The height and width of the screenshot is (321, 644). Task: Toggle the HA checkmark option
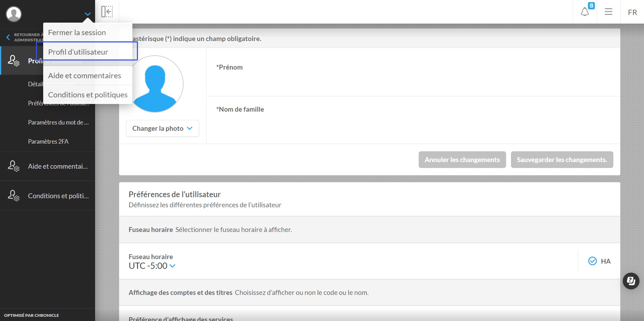592,261
